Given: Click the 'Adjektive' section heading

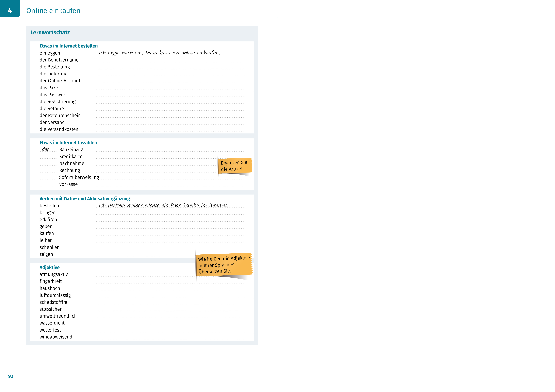Looking at the screenshot, I should pyautogui.click(x=50, y=267).
